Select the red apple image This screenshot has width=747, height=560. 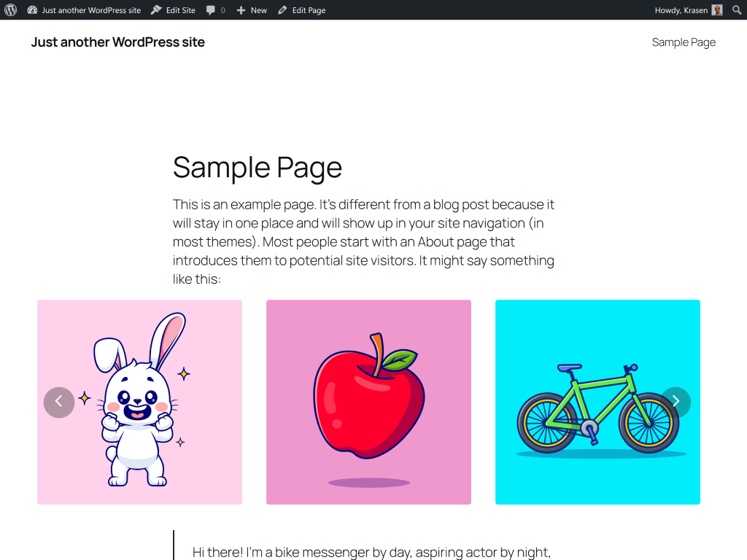click(368, 402)
